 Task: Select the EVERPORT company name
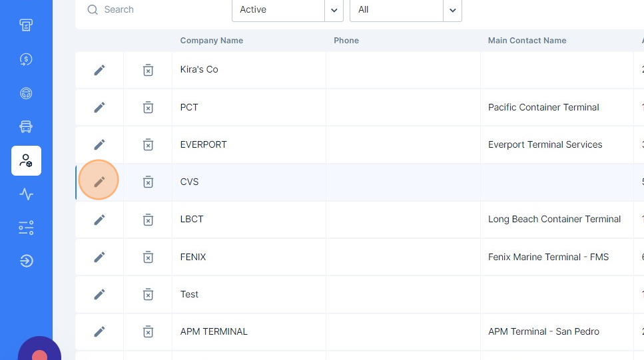[203, 144]
